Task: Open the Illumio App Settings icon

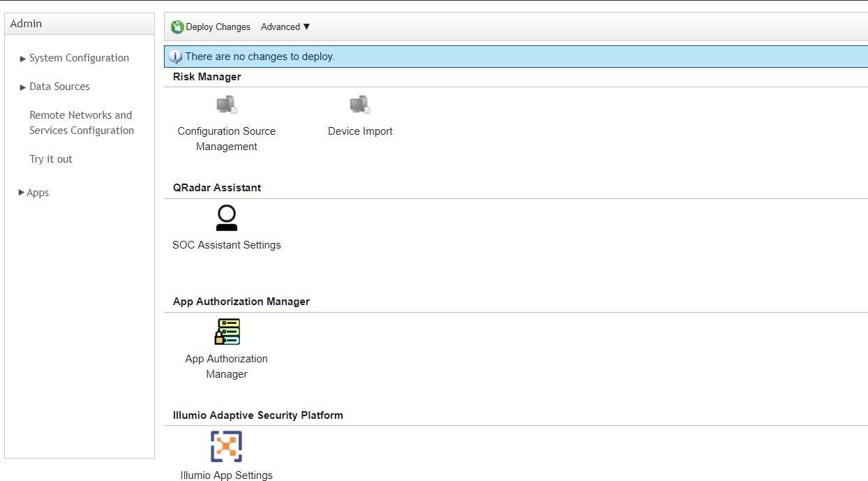Action: (x=227, y=446)
